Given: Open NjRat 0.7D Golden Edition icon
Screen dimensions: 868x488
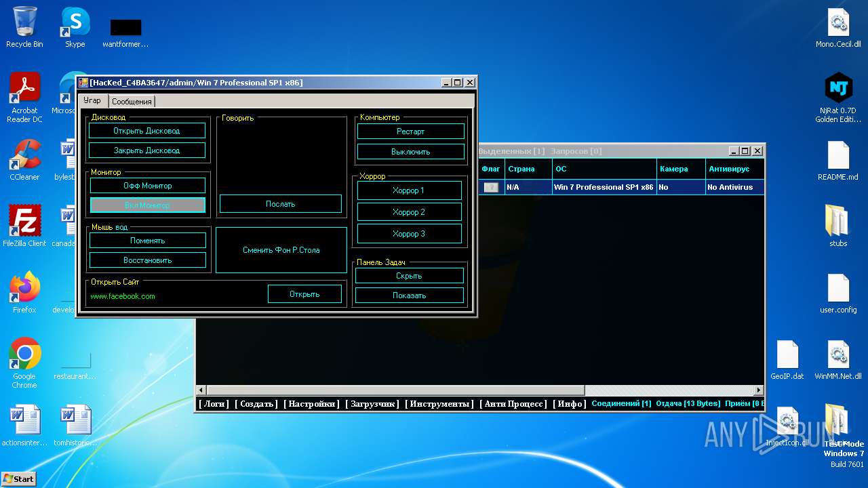Looking at the screenshot, I should [838, 98].
